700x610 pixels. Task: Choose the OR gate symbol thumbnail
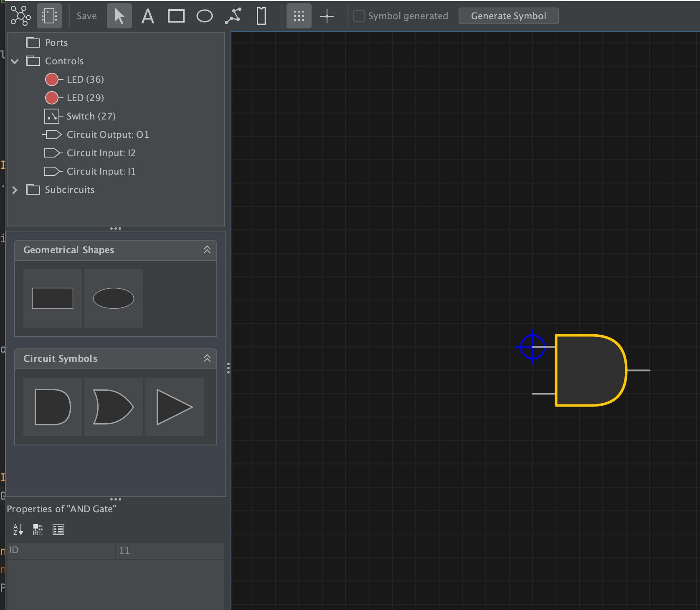[x=114, y=407]
